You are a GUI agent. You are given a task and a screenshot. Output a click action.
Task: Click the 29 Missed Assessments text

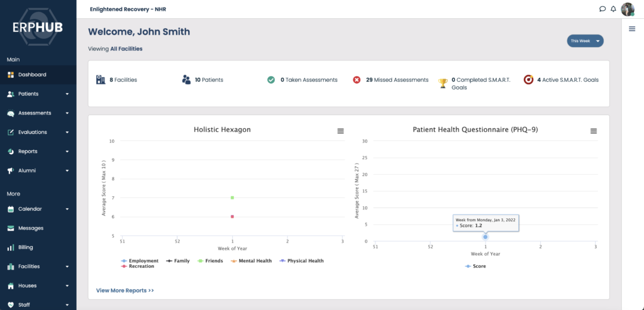coord(397,80)
